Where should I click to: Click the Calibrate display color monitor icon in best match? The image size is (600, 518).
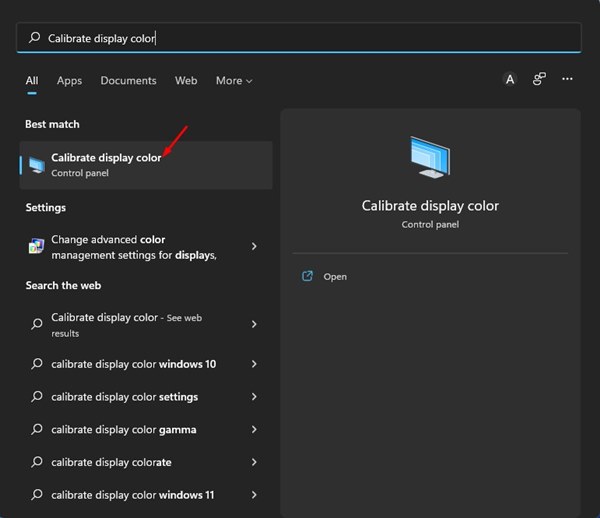point(37,165)
